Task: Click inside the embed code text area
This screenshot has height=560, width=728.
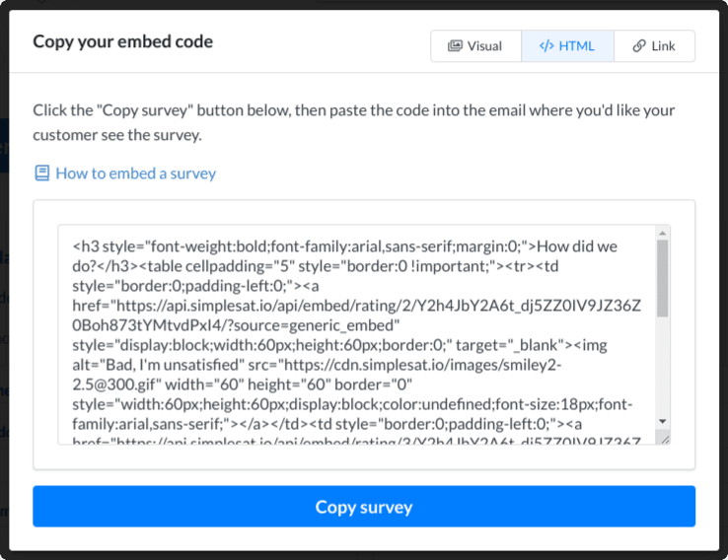Action: tap(355, 335)
